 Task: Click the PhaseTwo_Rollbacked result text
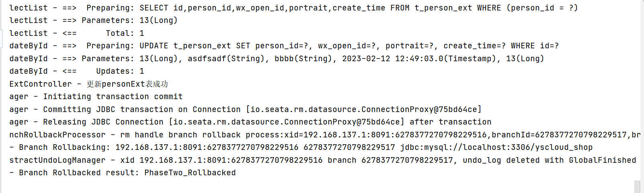coord(190,173)
